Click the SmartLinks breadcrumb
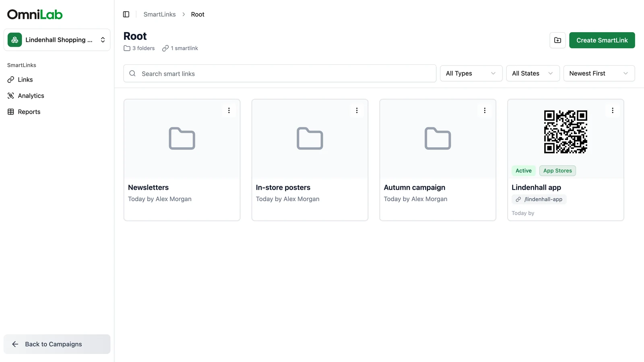Viewport: 644px width, 362px height. click(159, 14)
